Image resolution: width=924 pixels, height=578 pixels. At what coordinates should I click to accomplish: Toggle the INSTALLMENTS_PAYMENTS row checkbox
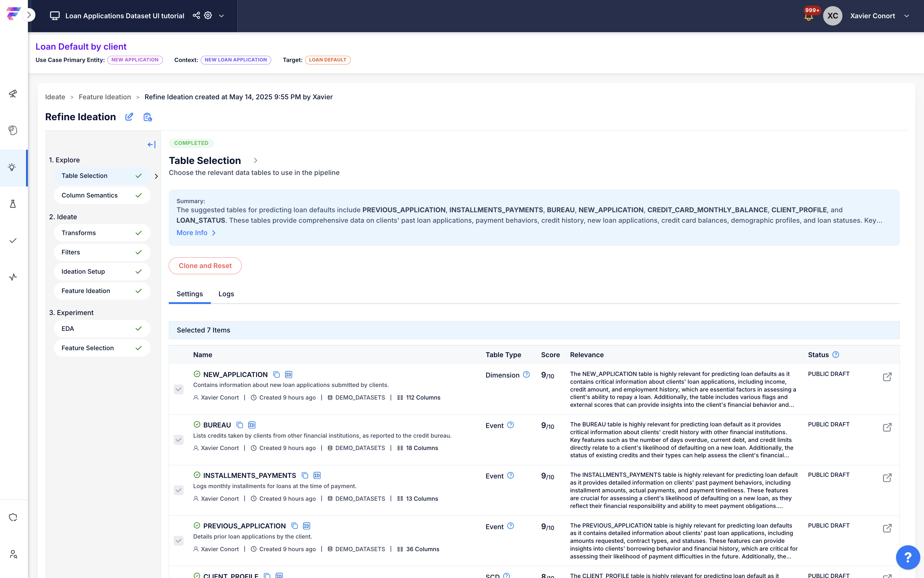(x=178, y=490)
